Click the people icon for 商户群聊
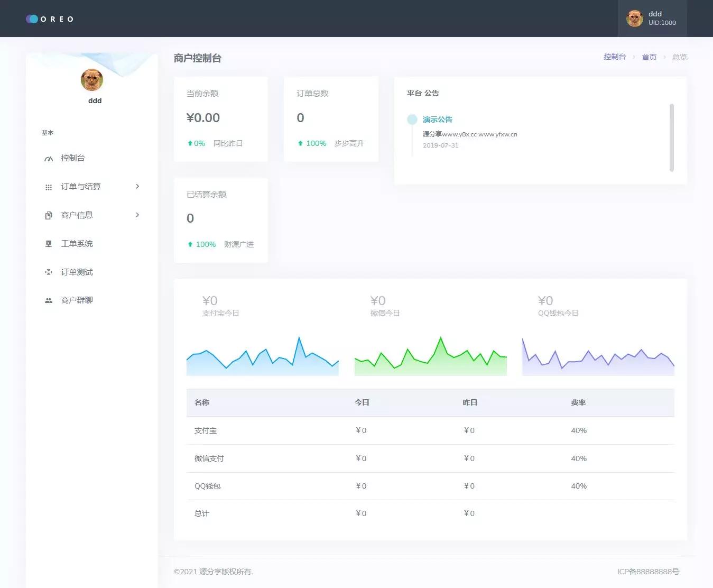 click(49, 300)
